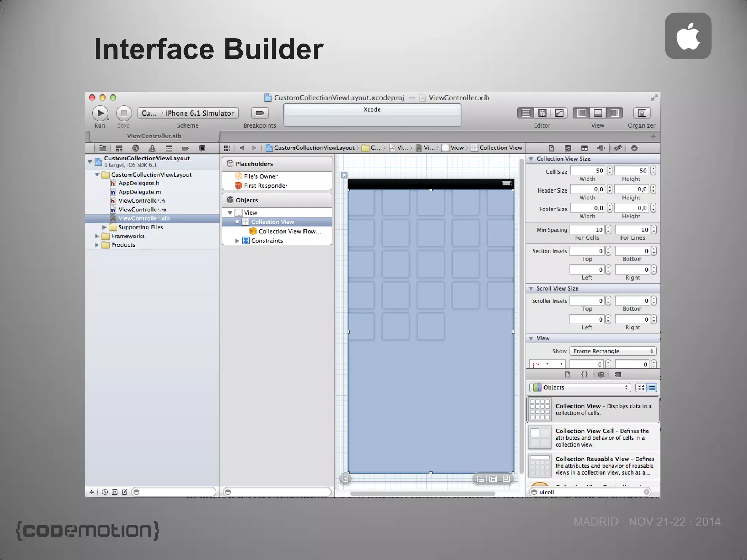The height and width of the screenshot is (560, 747).
Task: Open the Identity inspector
Action: (584, 148)
